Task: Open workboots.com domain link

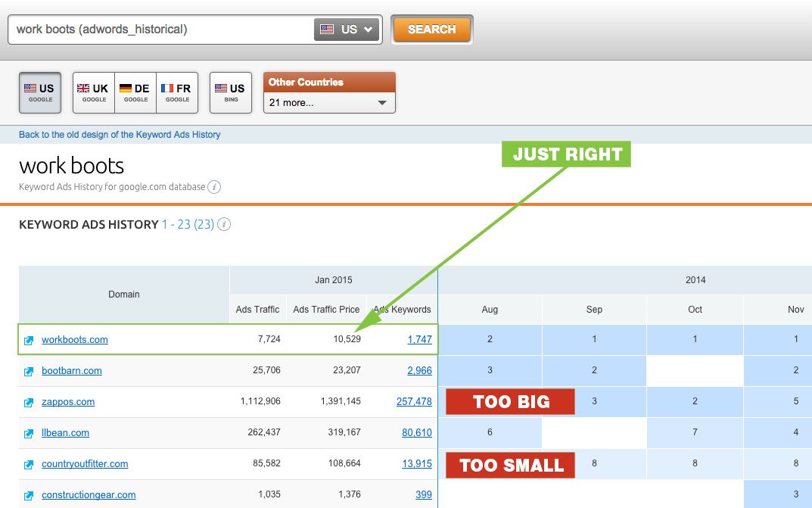Action: [x=75, y=340]
